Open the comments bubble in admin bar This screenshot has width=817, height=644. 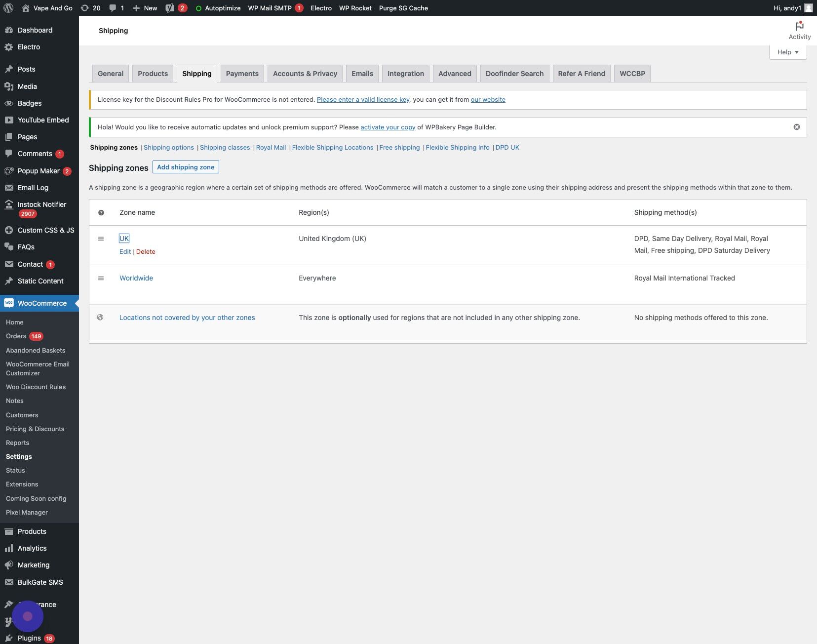[x=113, y=8]
